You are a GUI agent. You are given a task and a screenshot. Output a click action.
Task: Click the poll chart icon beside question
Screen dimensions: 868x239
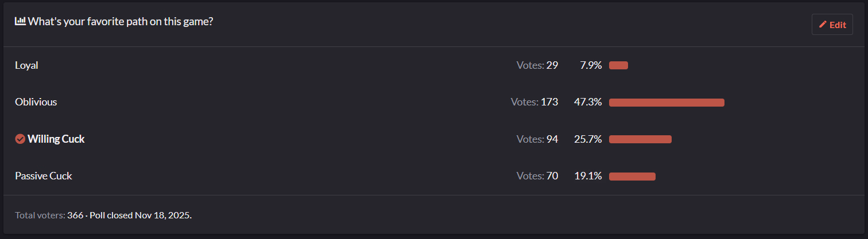(20, 21)
